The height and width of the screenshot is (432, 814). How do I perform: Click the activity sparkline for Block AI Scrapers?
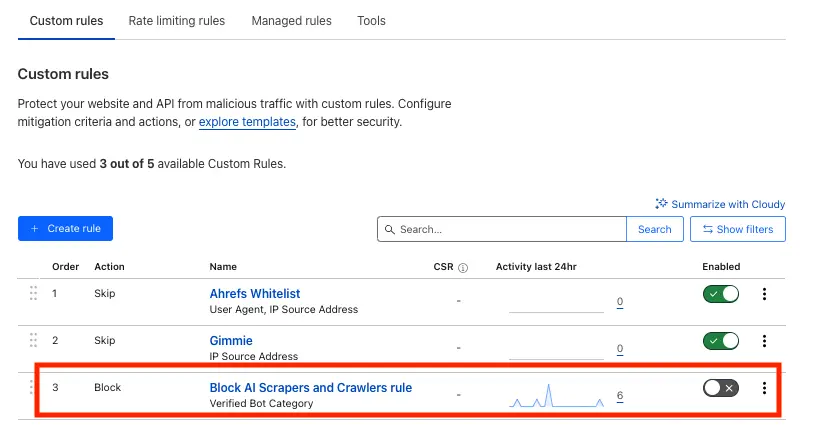coord(557,396)
